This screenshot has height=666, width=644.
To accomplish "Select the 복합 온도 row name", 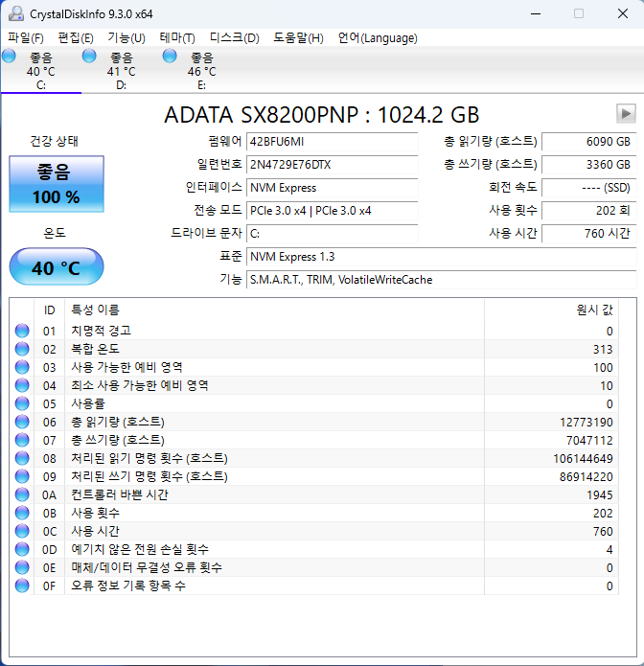I will pyautogui.click(x=95, y=349).
